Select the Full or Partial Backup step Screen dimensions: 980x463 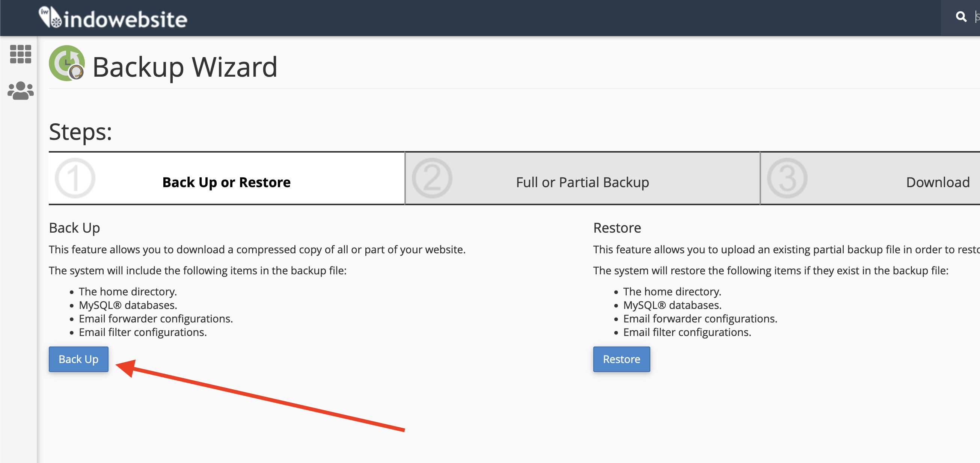582,182
